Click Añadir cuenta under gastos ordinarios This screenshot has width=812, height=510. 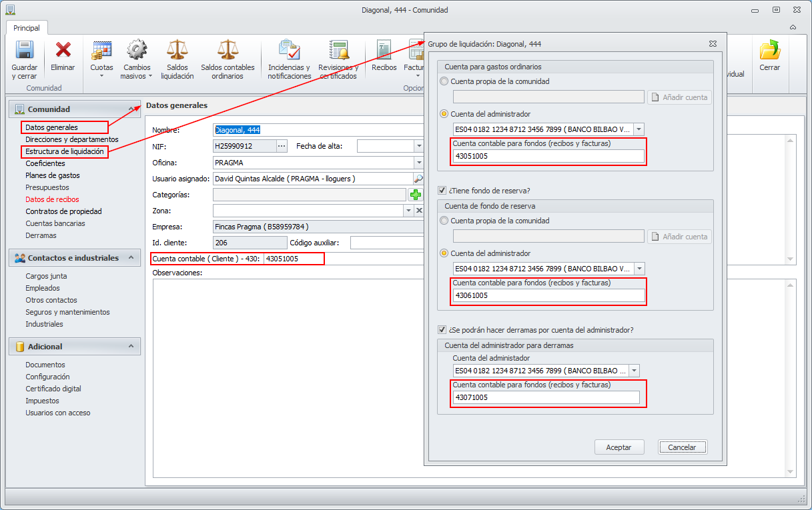(680, 97)
